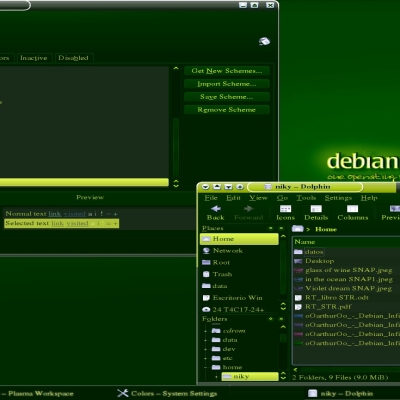Click Get New Schemes... button
400x400 pixels.
coord(227,71)
